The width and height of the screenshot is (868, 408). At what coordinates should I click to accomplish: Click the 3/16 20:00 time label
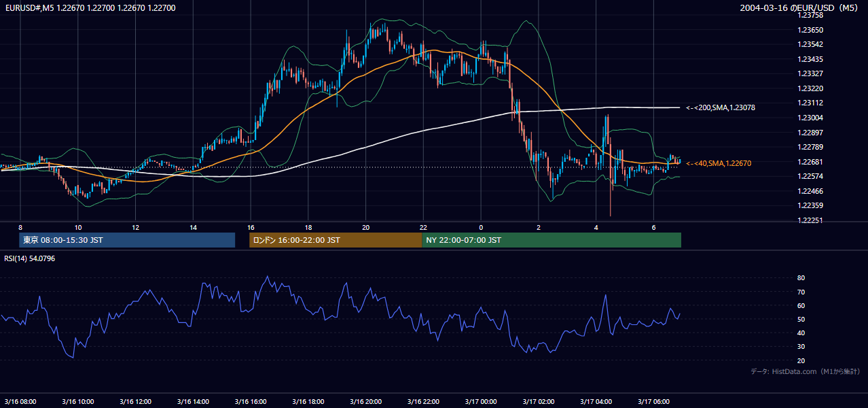(366, 401)
